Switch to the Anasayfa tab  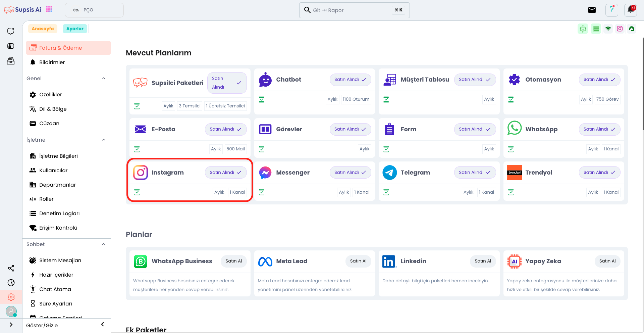point(43,29)
